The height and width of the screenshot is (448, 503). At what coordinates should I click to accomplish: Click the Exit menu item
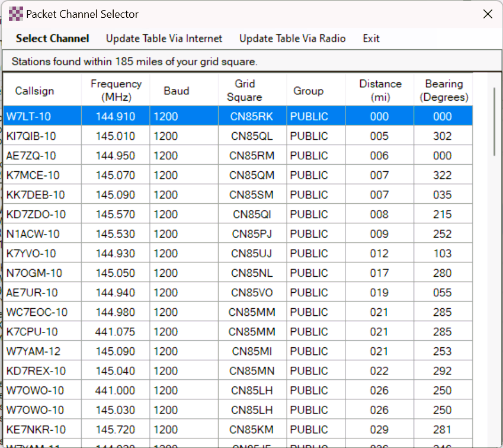[371, 39]
